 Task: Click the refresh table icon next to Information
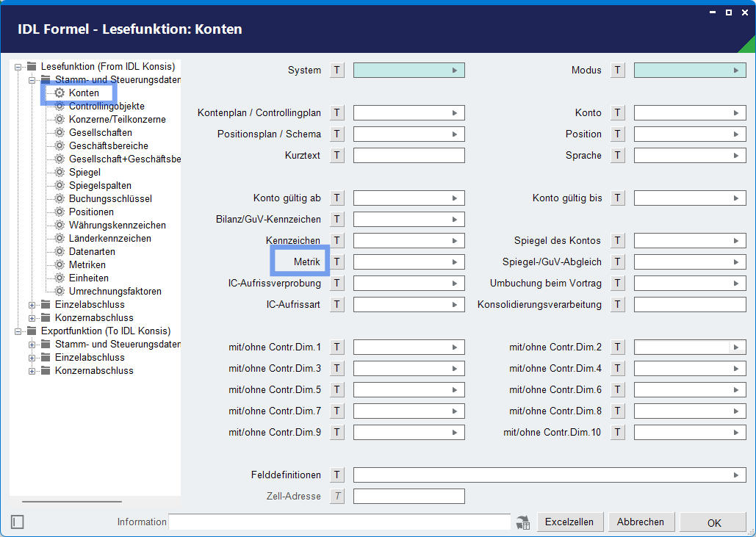pos(523,522)
